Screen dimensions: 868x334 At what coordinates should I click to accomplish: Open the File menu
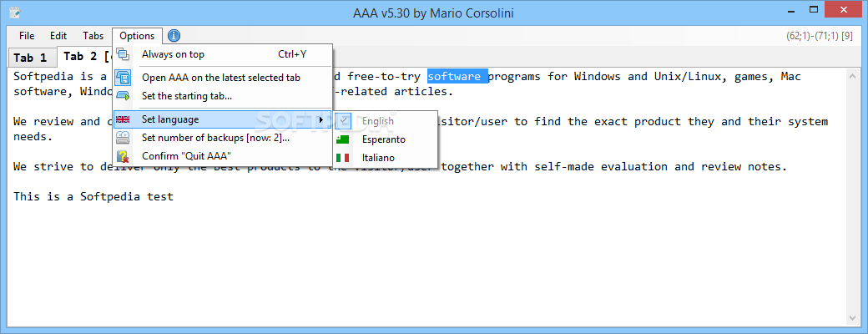pos(27,36)
